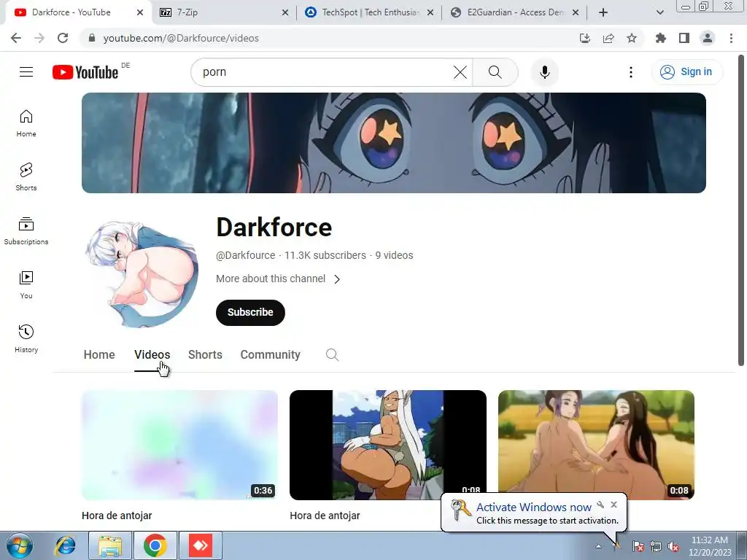This screenshot has width=747, height=560.
Task: Open YouTube settings three-dot menu
Action: click(631, 72)
